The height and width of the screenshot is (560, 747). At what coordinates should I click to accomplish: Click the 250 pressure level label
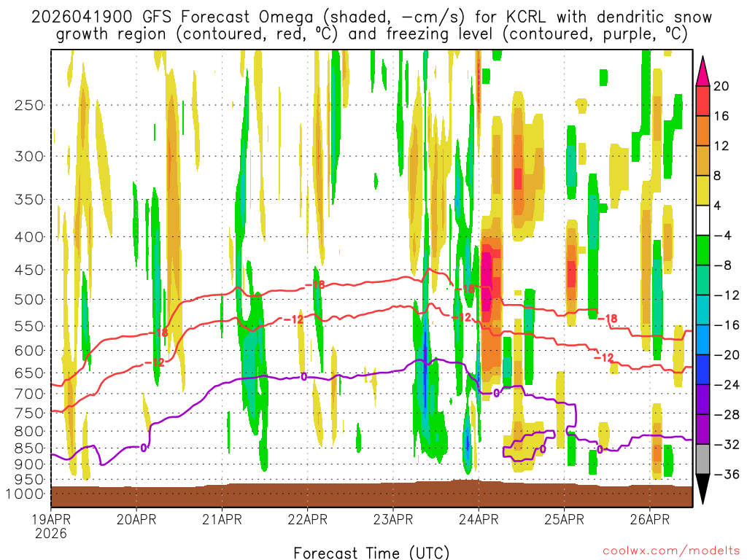click(29, 105)
